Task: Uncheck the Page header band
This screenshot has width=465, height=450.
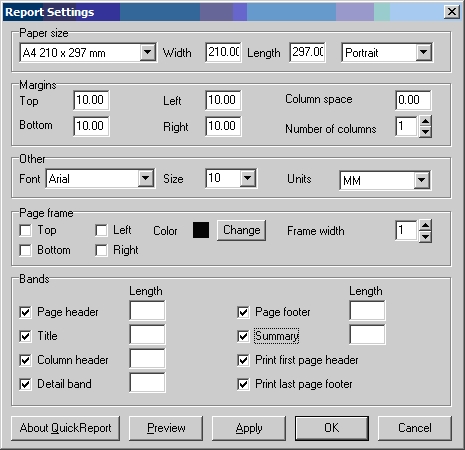Action: click(x=26, y=312)
